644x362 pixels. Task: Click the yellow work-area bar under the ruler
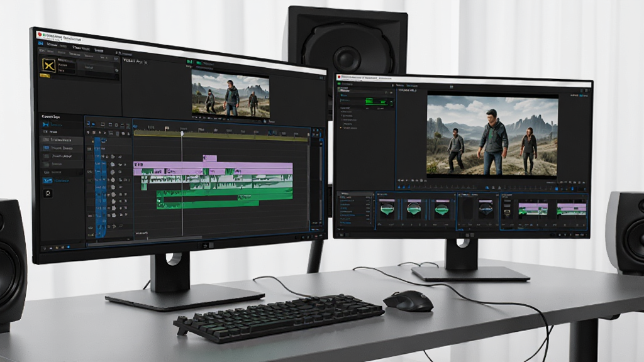click(221, 137)
